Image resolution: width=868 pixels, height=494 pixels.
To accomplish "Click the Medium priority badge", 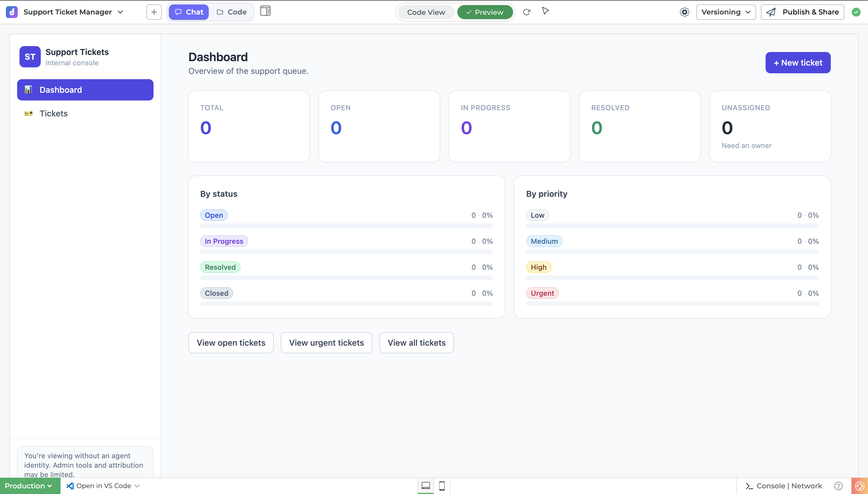I will coord(544,241).
